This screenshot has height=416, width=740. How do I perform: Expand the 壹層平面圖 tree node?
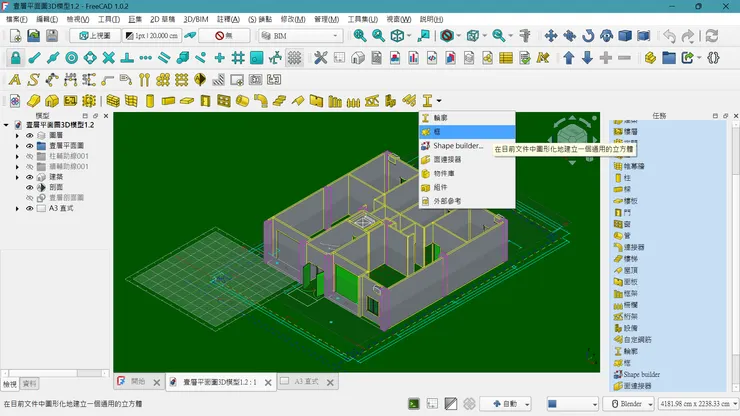pyautogui.click(x=17, y=146)
